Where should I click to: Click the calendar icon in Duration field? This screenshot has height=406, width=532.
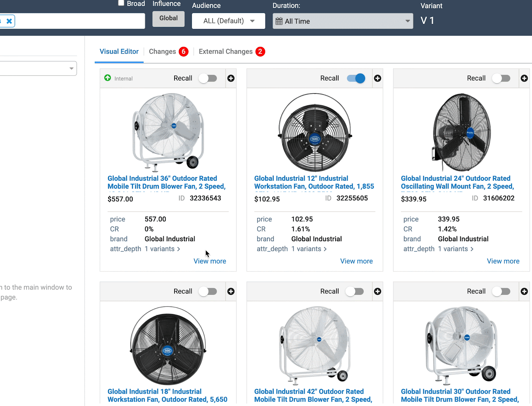(x=279, y=21)
